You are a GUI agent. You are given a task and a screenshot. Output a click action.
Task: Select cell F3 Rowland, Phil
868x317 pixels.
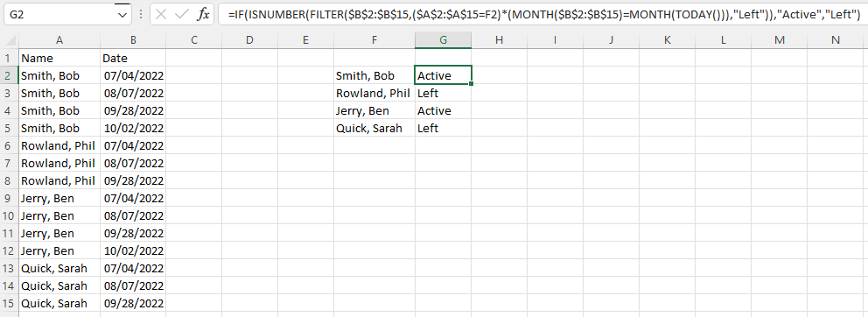tap(374, 93)
